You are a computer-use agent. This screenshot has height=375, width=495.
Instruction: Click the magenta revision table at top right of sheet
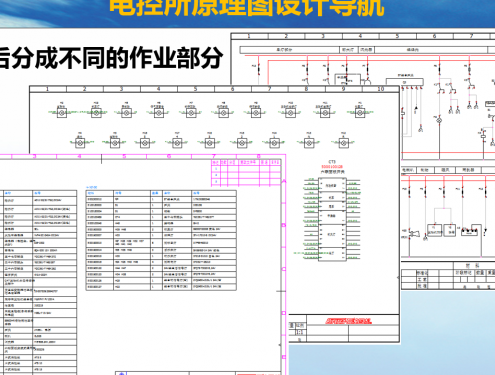[246, 172]
